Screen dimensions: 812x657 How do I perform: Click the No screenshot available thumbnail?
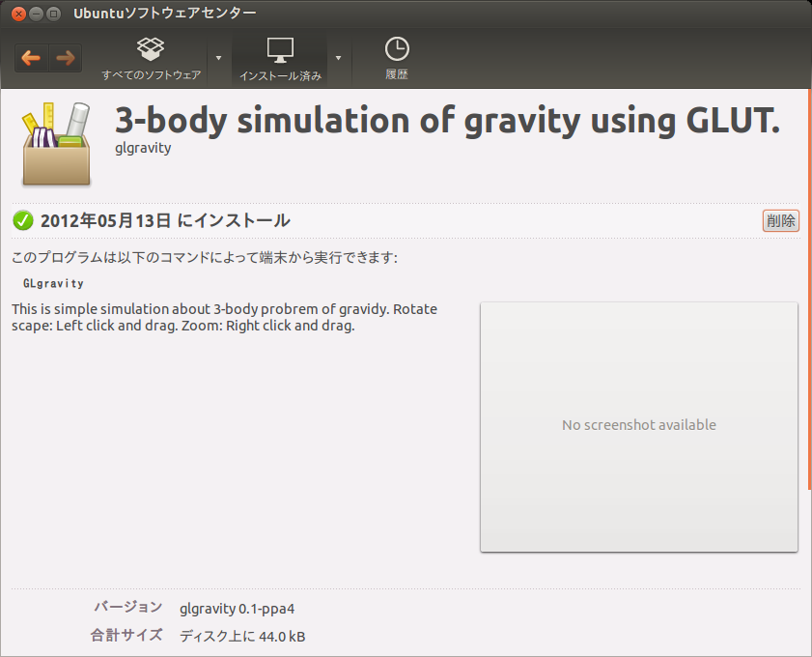pos(639,427)
